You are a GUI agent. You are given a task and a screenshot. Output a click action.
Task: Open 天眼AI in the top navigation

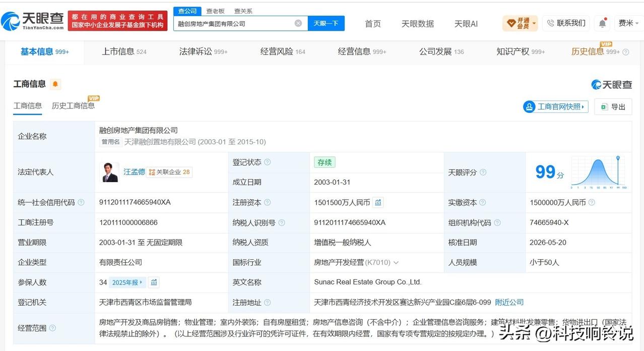click(x=466, y=24)
